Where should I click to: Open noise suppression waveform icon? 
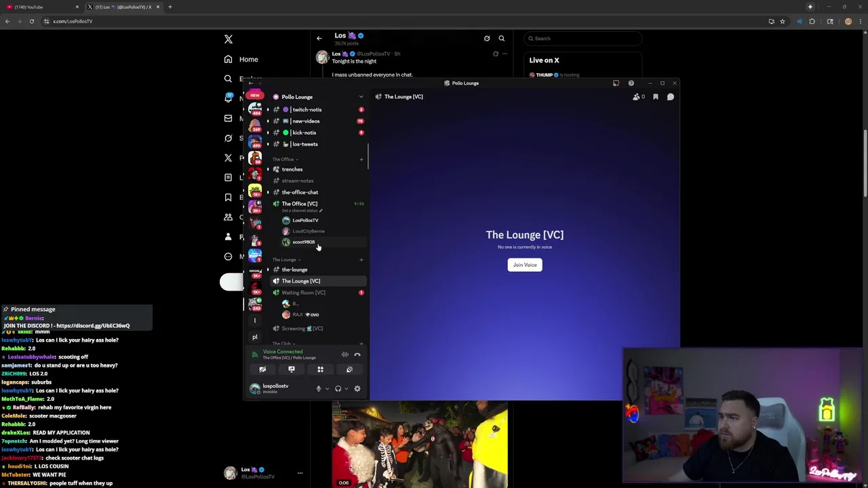point(344,354)
